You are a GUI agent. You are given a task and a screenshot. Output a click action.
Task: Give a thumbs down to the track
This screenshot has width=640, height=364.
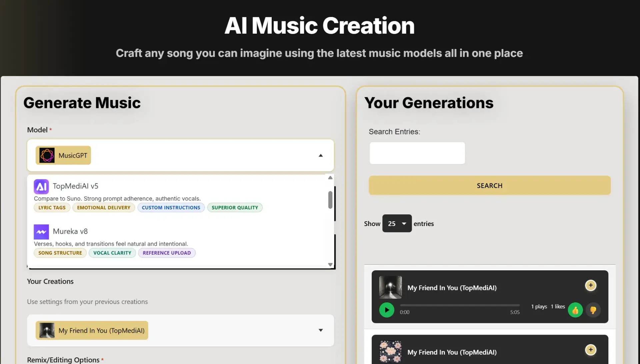(593, 310)
